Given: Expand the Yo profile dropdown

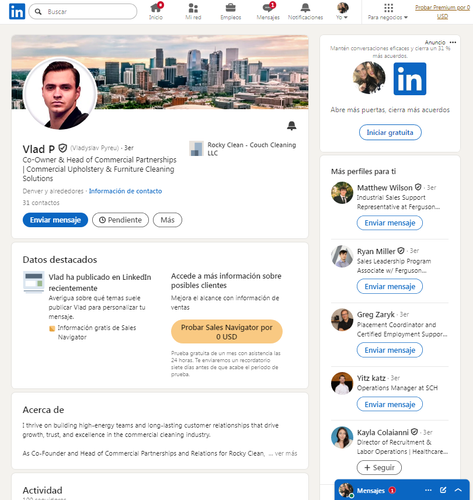Looking at the screenshot, I should tap(342, 11).
